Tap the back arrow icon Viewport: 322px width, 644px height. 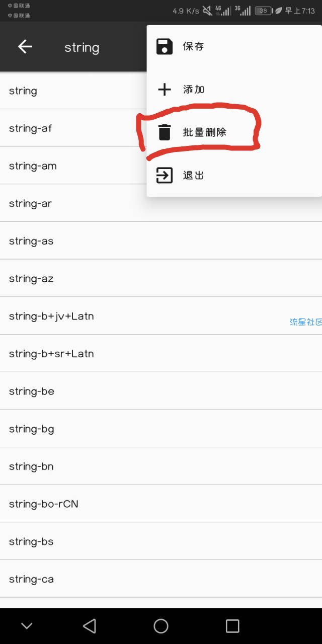(x=25, y=47)
